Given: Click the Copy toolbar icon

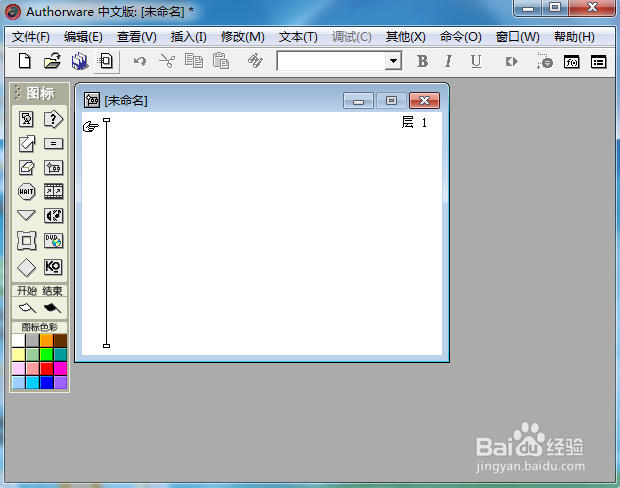Looking at the screenshot, I should [194, 61].
